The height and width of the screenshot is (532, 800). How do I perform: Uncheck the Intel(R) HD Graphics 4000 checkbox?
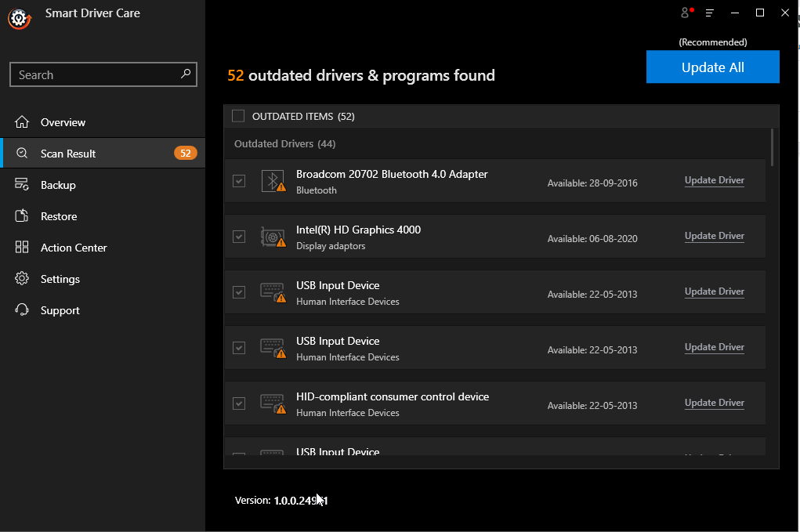(239, 237)
